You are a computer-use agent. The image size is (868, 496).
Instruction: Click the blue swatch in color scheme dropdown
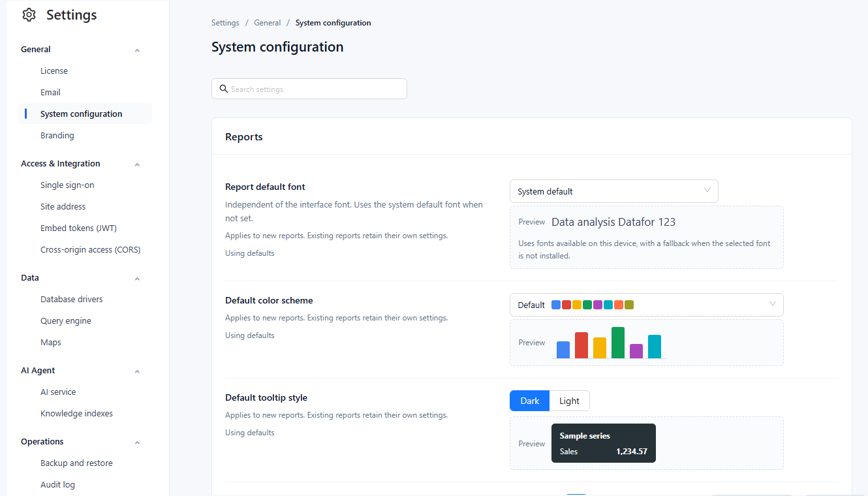pyautogui.click(x=556, y=305)
